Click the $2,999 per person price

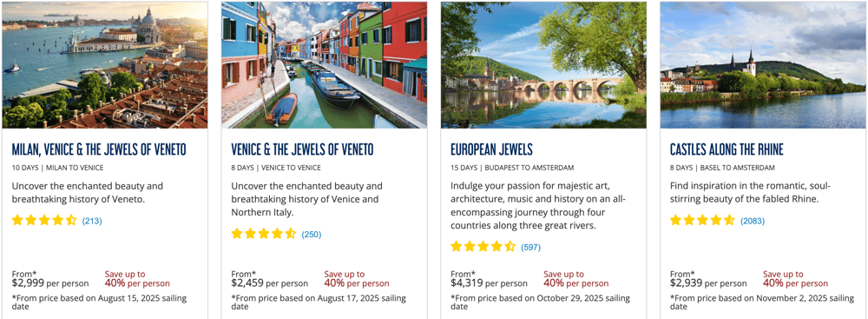click(49, 283)
